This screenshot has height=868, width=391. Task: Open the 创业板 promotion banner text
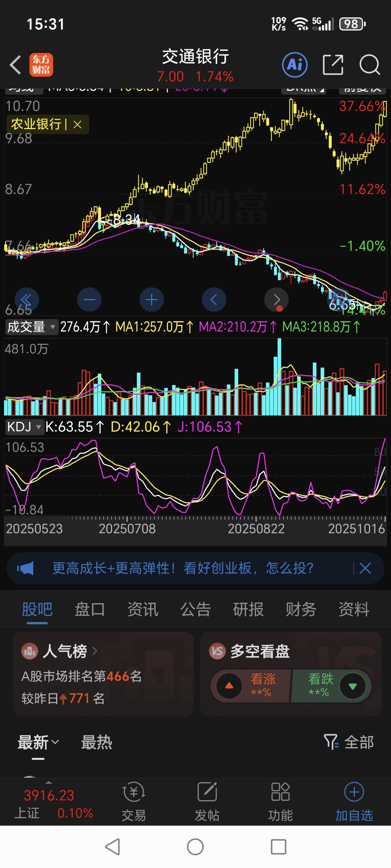click(x=183, y=568)
